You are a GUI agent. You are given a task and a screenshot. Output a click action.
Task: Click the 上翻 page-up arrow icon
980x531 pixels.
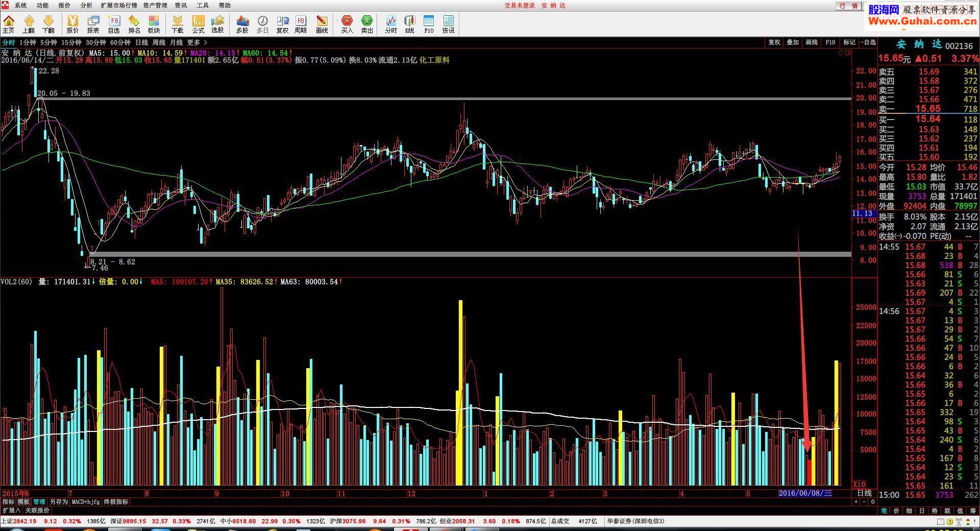29,24
